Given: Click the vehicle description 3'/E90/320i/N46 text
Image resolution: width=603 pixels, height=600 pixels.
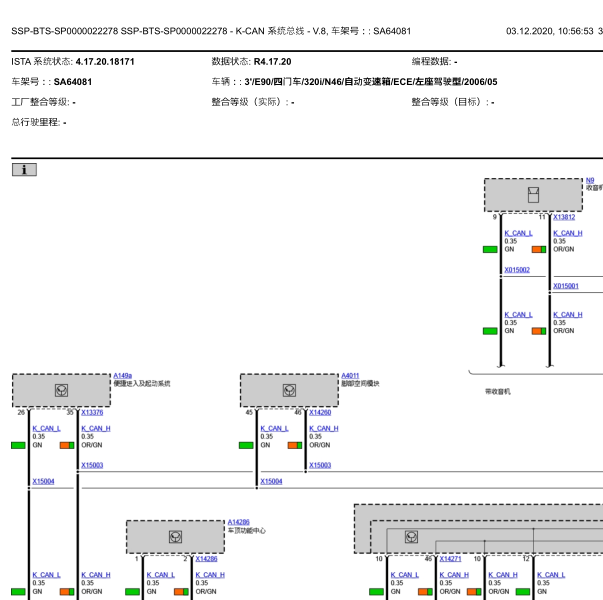Looking at the screenshot, I should pyautogui.click(x=371, y=82).
